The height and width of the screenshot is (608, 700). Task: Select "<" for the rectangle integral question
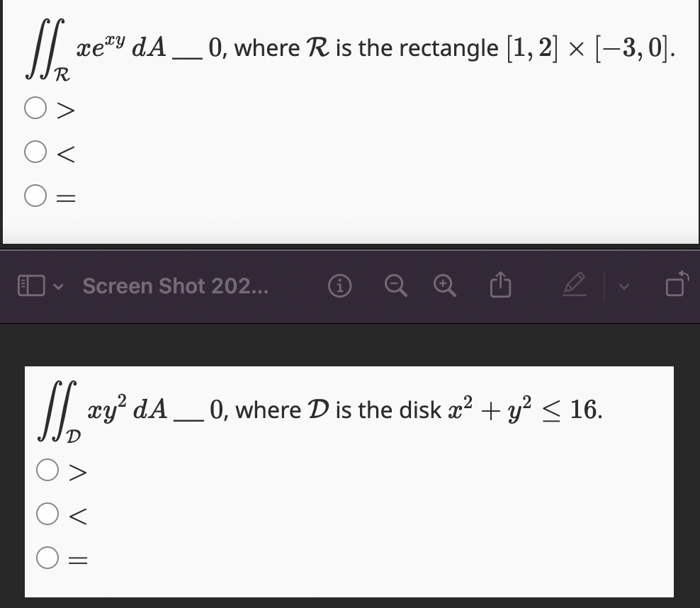(x=35, y=153)
